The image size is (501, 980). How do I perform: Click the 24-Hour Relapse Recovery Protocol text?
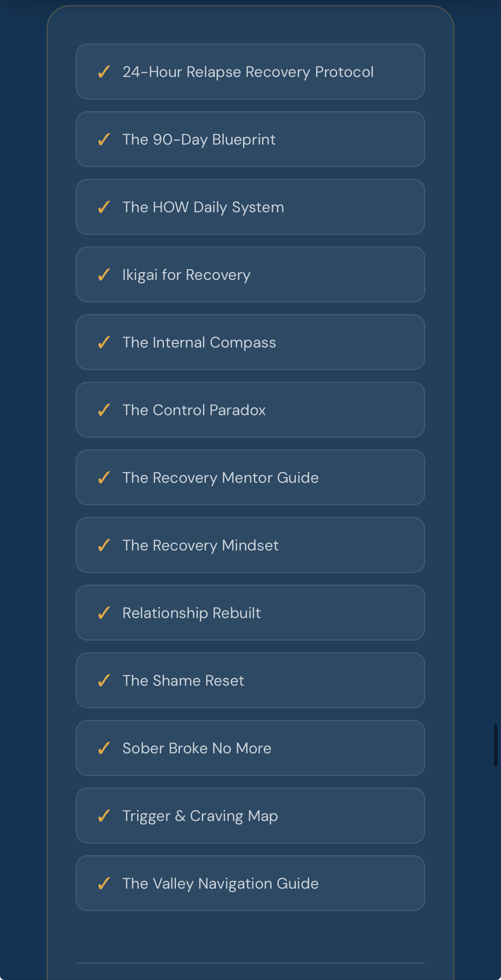[x=248, y=72]
